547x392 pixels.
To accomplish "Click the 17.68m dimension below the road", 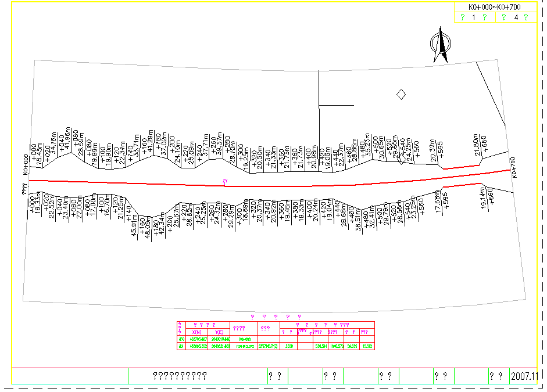I will [x=438, y=202].
